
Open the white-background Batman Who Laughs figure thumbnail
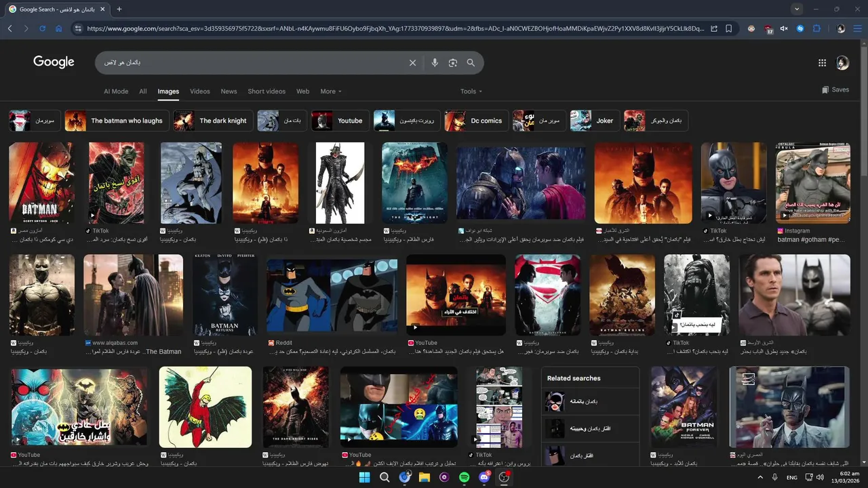point(340,183)
